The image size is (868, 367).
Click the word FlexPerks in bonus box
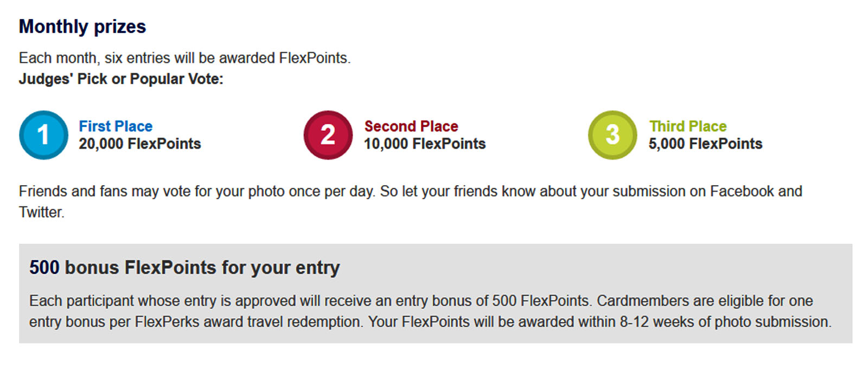(167, 322)
